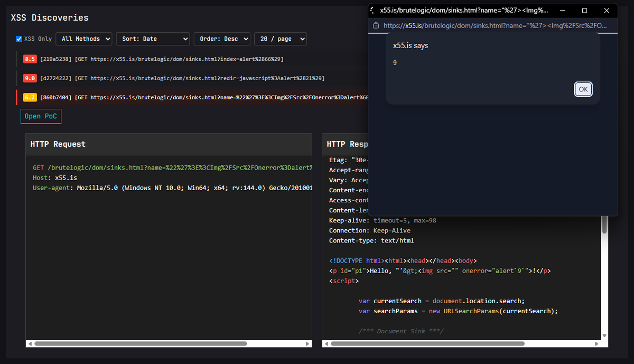Click the 'Content-type: text/html' response header
Viewport: 634px width, 364px height.
[371, 240]
